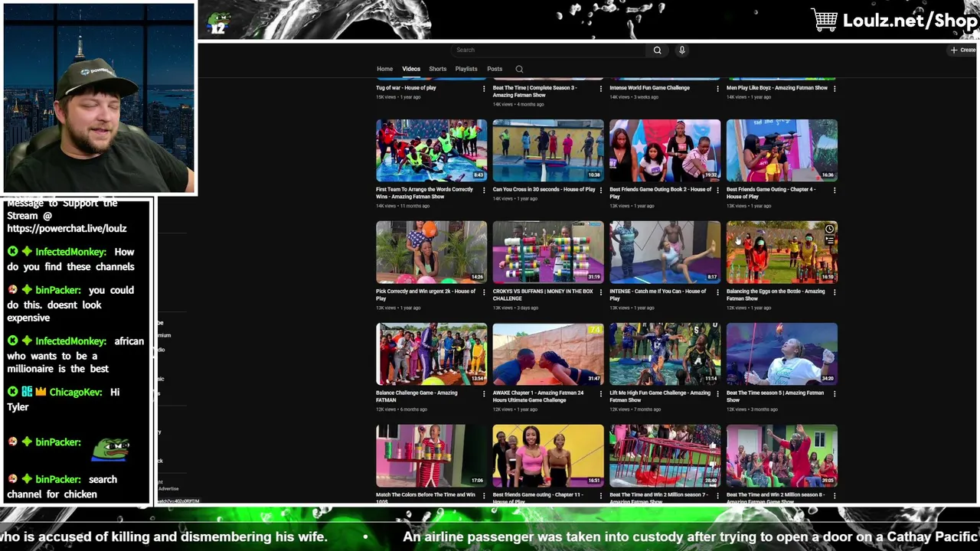The width and height of the screenshot is (980, 551).
Task: Open options for CROKYS VS BUFFANS video
Action: point(601,292)
